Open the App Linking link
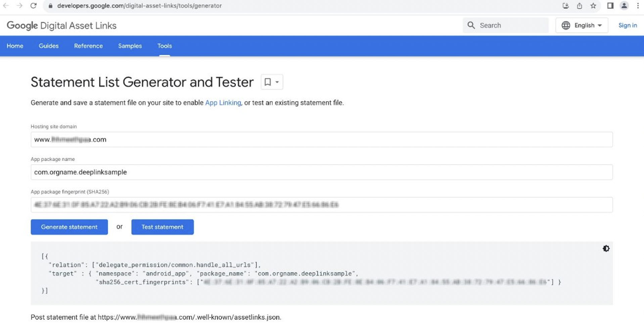The height and width of the screenshot is (326, 644). point(223,103)
